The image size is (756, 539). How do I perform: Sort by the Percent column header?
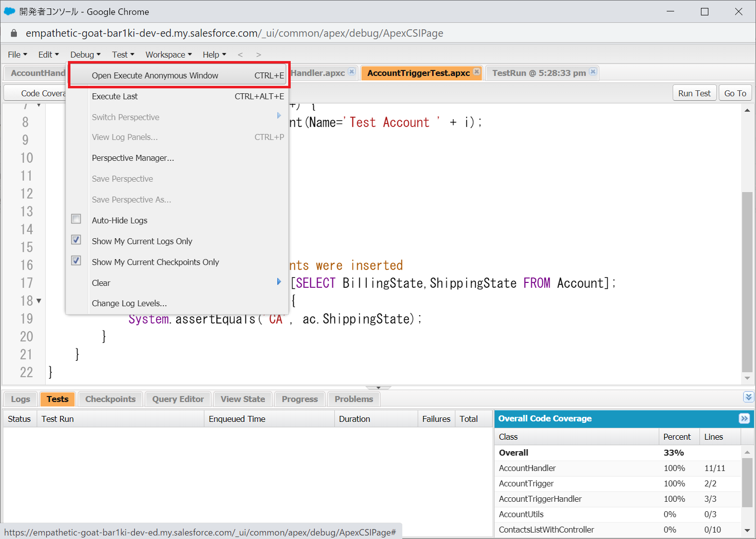[679, 437]
